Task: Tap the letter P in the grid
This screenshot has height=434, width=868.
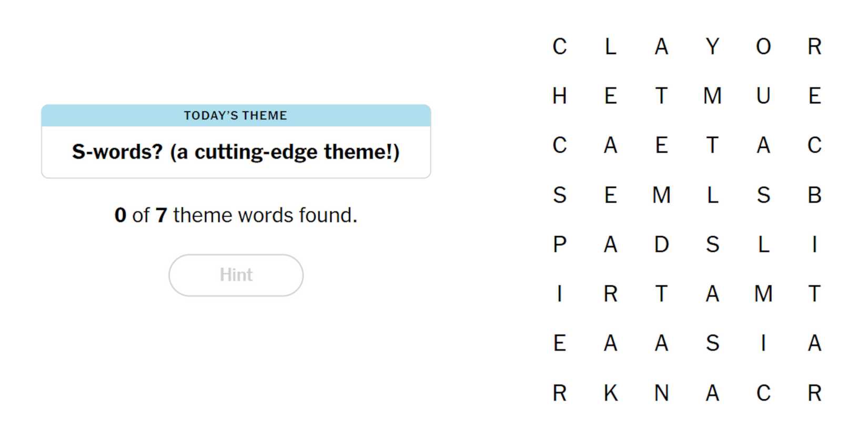Action: tap(559, 245)
